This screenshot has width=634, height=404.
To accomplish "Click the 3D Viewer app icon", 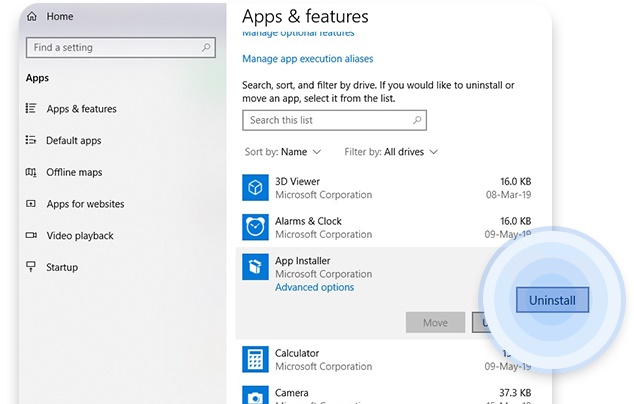I will pyautogui.click(x=255, y=188).
